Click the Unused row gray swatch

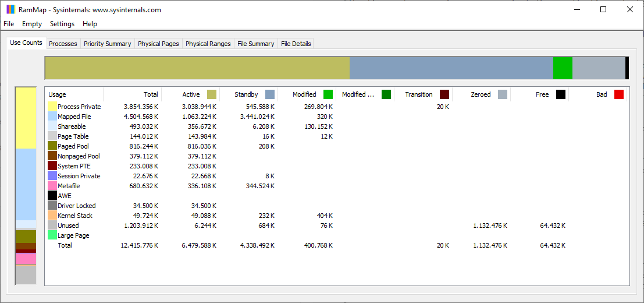click(x=52, y=226)
